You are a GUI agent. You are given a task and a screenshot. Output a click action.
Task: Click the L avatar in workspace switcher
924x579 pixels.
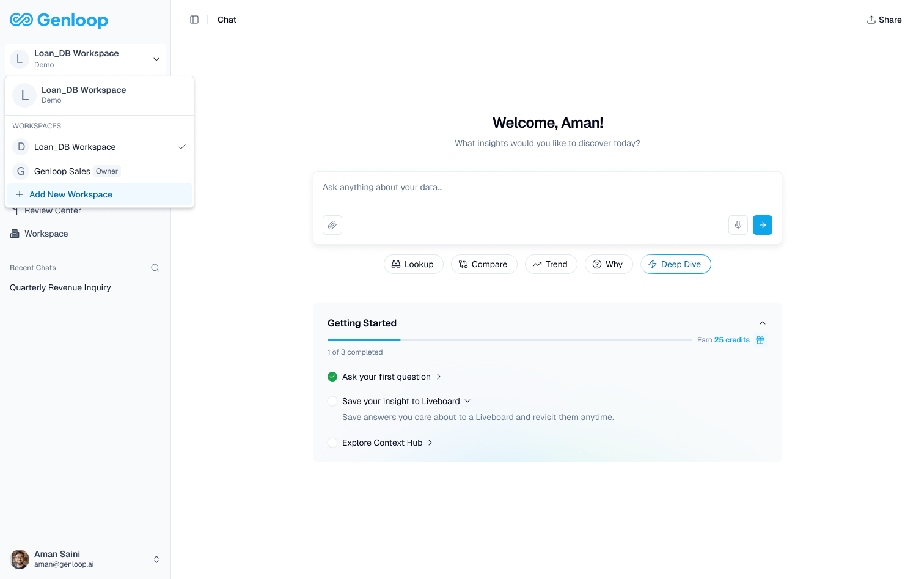pos(20,59)
